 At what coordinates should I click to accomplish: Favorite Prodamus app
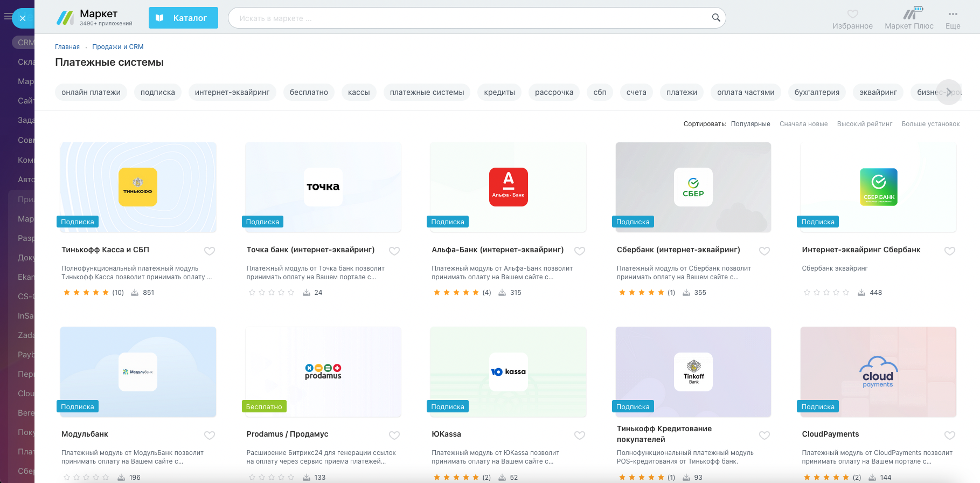(394, 435)
